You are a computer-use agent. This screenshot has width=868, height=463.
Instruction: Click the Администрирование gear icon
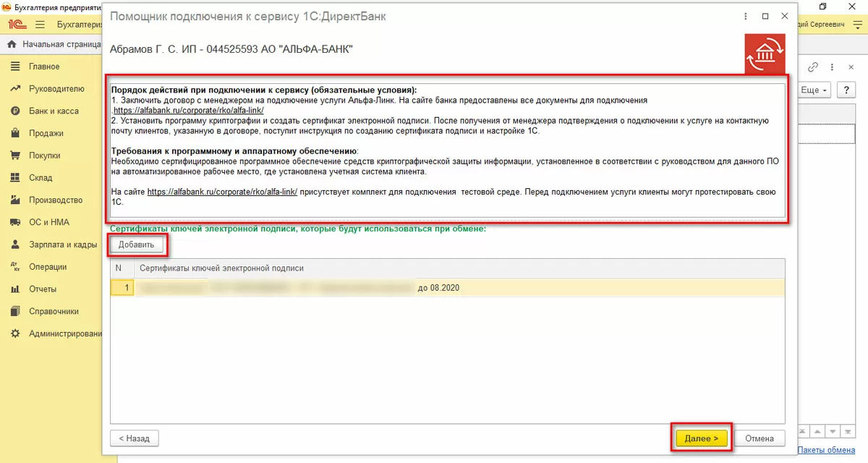click(14, 334)
